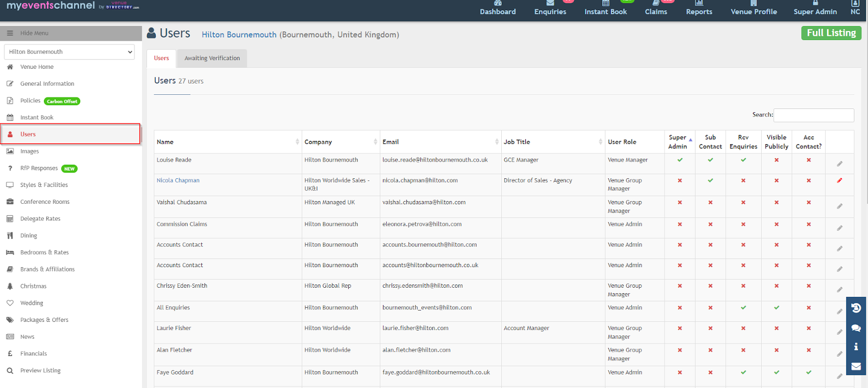Open info icon in floating side panel
Viewport: 868px width, 388px height.
[856, 346]
